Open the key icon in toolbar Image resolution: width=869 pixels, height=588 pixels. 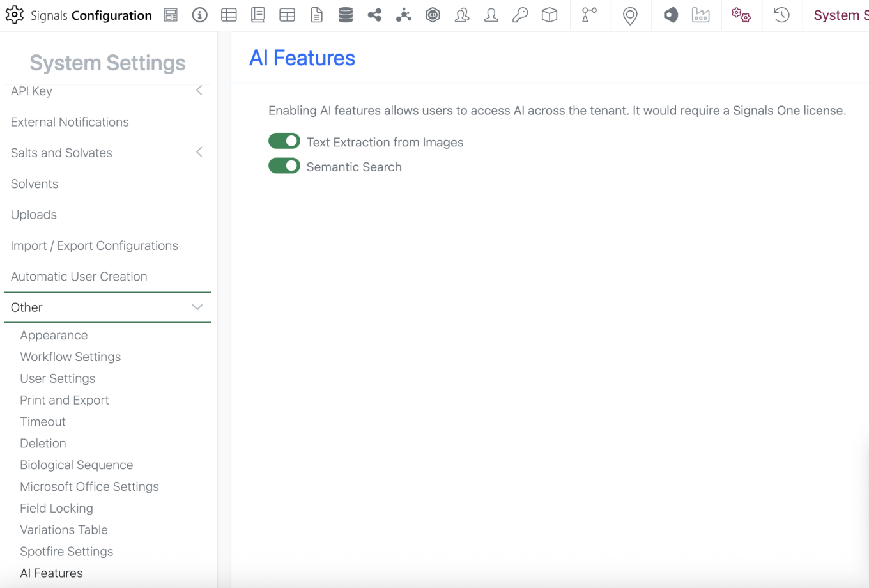[x=520, y=15]
